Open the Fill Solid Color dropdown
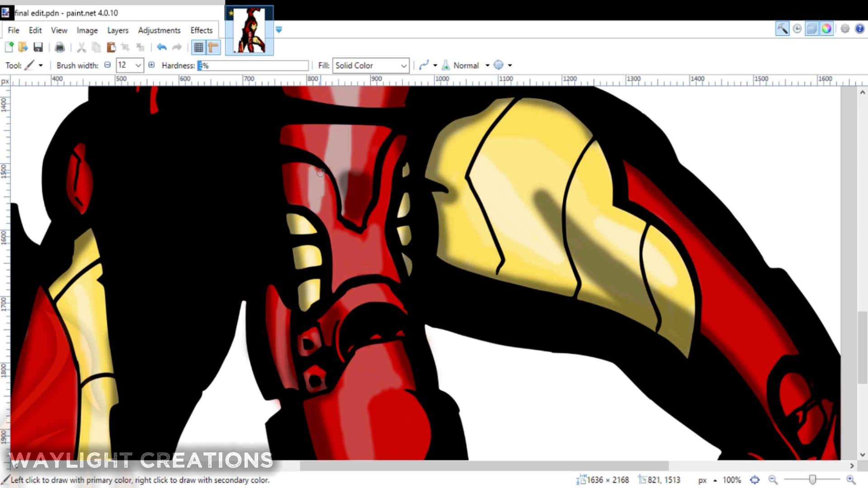Screen dimensions: 868x488 coord(371,66)
